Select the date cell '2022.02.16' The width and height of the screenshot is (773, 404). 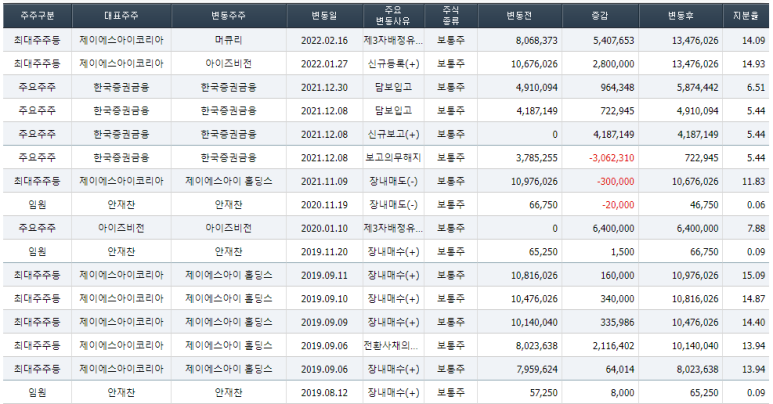[x=324, y=40]
